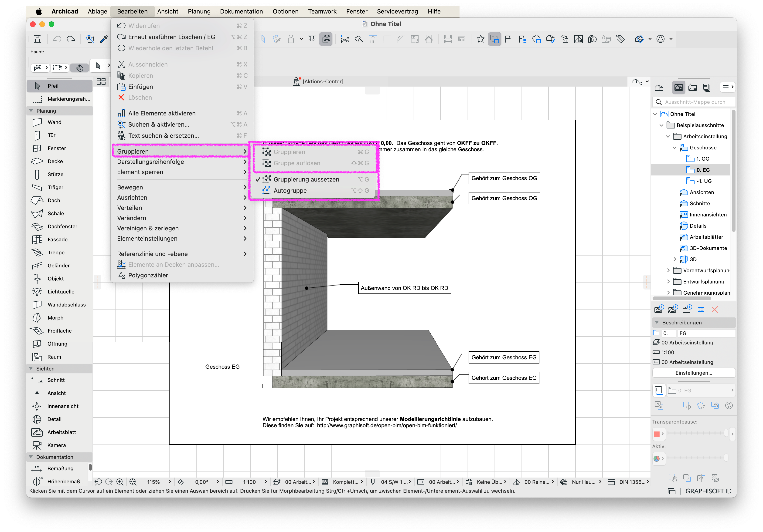Select the Tür tool

pos(59,135)
